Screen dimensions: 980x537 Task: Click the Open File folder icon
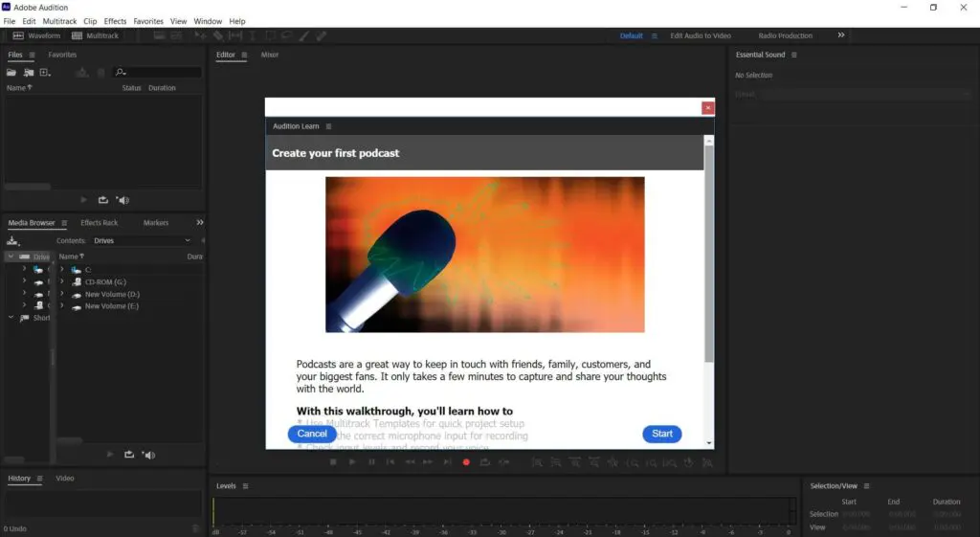[11, 73]
